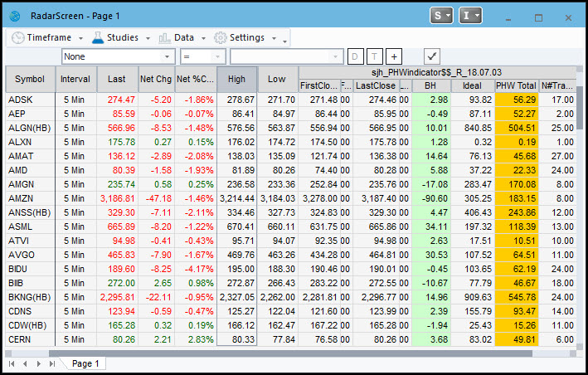Viewport: 588px width, 375px height.
Task: Sort by the Symbol column header
Action: point(30,79)
